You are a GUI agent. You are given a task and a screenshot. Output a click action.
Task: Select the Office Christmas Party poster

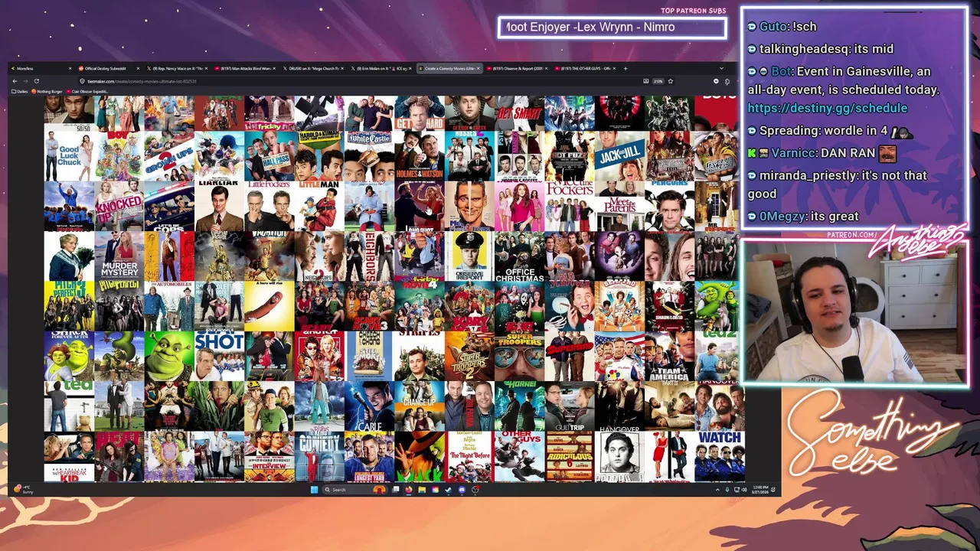[520, 256]
